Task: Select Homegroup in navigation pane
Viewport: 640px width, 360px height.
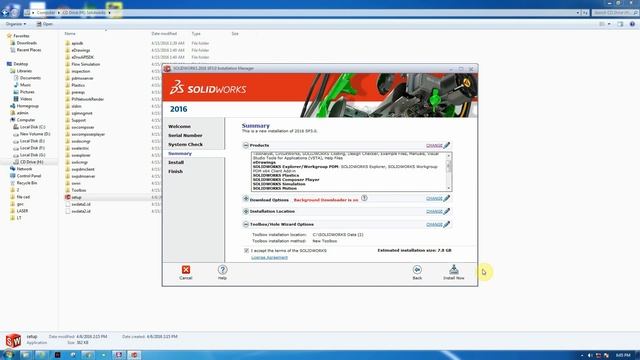Action: click(24, 106)
